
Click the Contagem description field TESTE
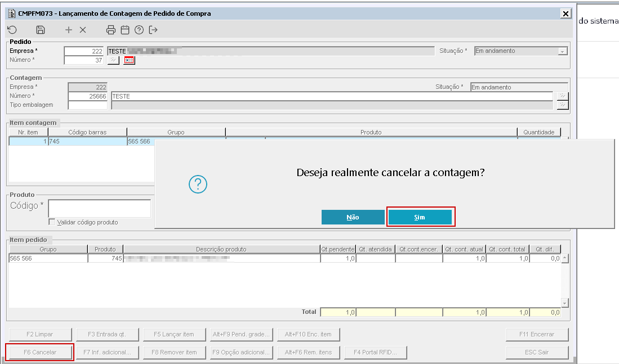coord(332,96)
